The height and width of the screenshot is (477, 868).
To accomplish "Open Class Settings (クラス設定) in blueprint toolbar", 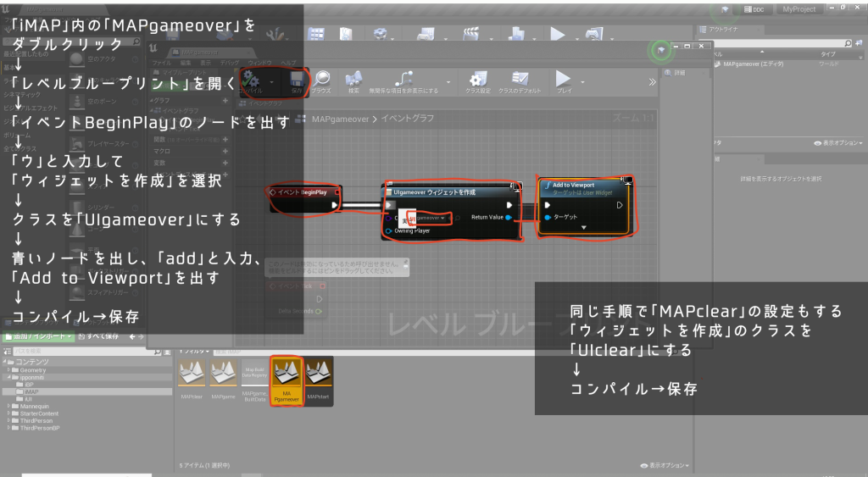I will (x=479, y=80).
